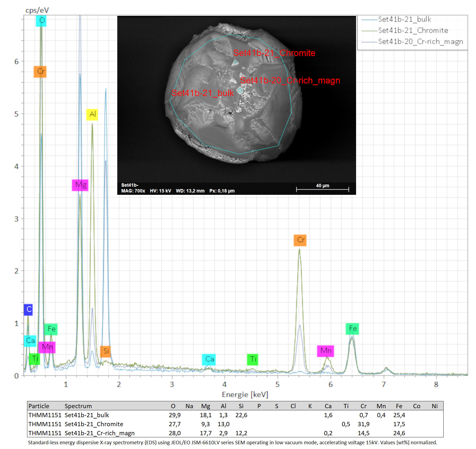The height and width of the screenshot is (449, 476).
Task: Click the Co table column header
Action: coord(417,406)
